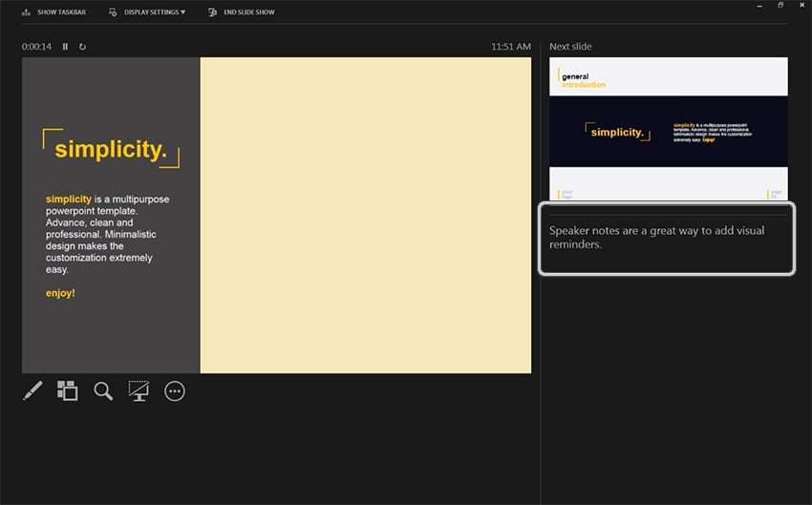Click the clock reading 11:51 AM
This screenshot has width=812, height=505.
[511, 47]
